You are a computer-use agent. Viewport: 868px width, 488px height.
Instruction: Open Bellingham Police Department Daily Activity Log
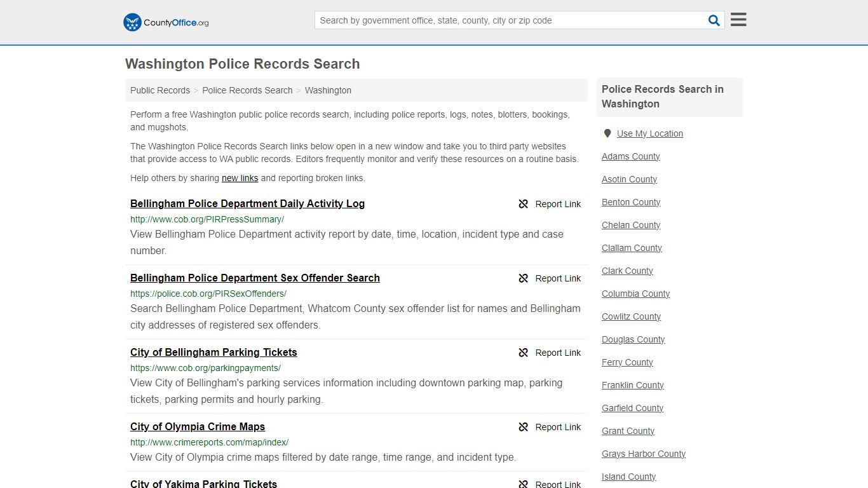pyautogui.click(x=247, y=203)
